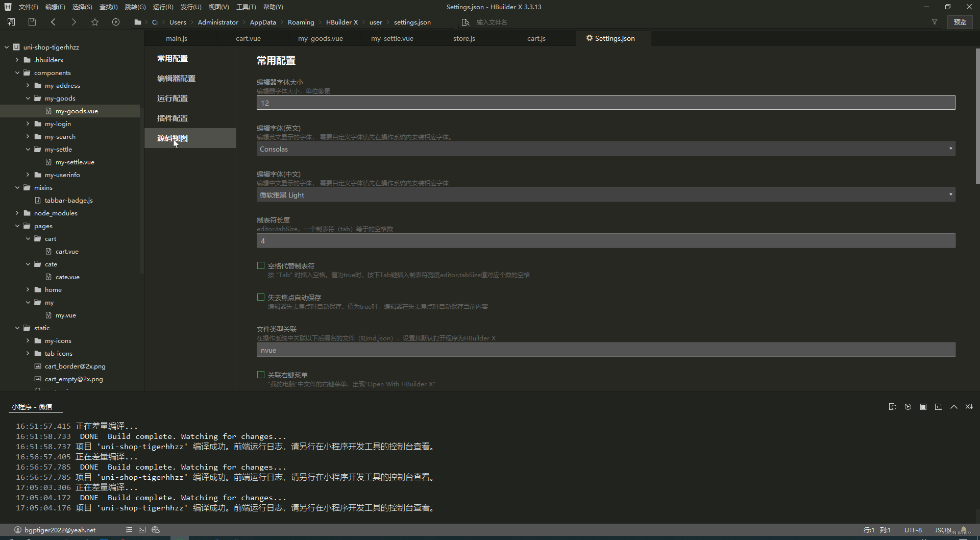Open 编辑器配置 settings section
The image size is (980, 540).
(176, 78)
